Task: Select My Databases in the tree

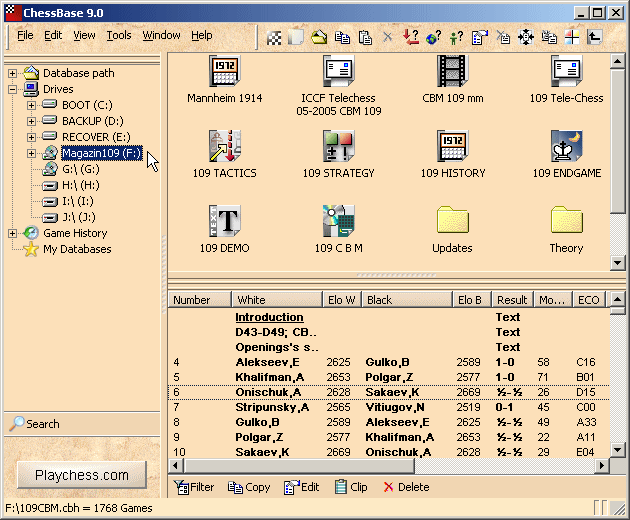Action: pos(77,249)
